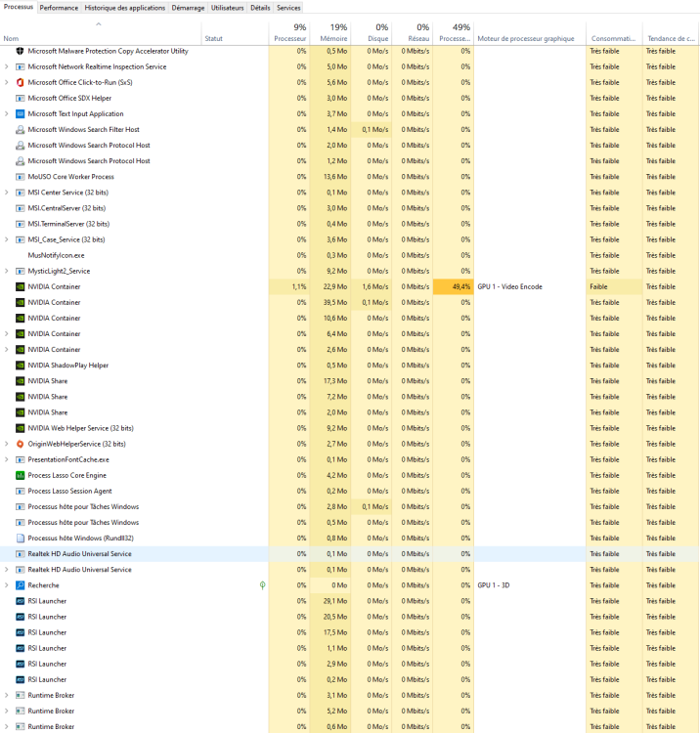Click the Microsoft Windows Search Filter Host icon
700x733 pixels.
(20, 130)
